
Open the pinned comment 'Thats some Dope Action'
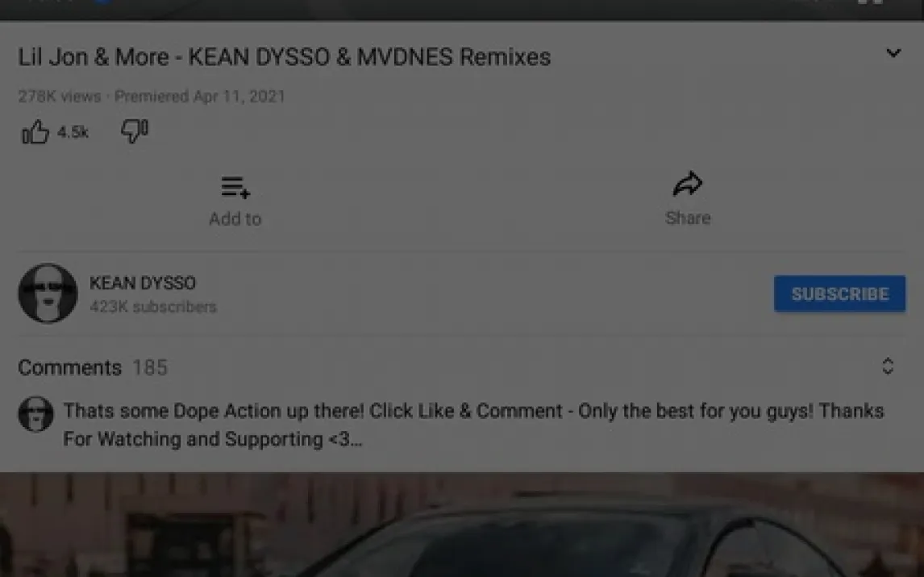tap(474, 425)
